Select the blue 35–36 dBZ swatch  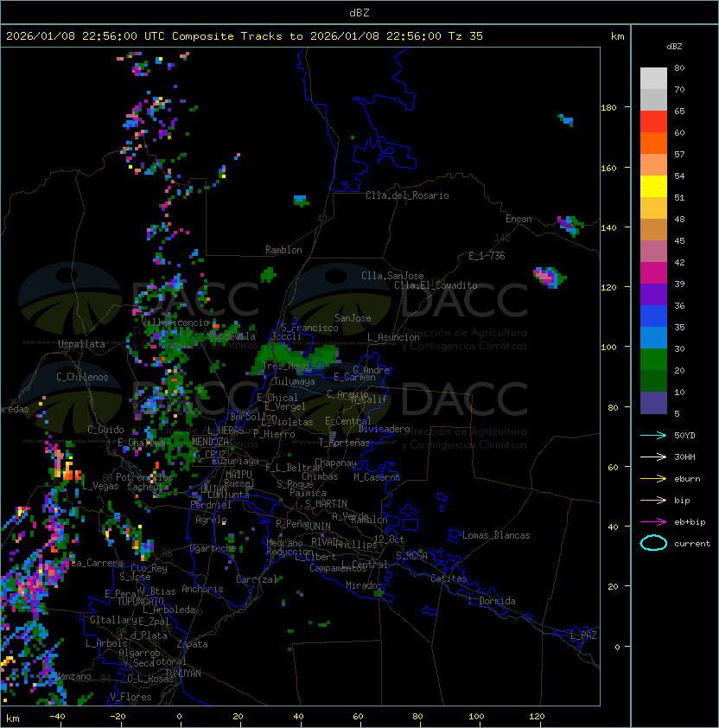tap(653, 316)
